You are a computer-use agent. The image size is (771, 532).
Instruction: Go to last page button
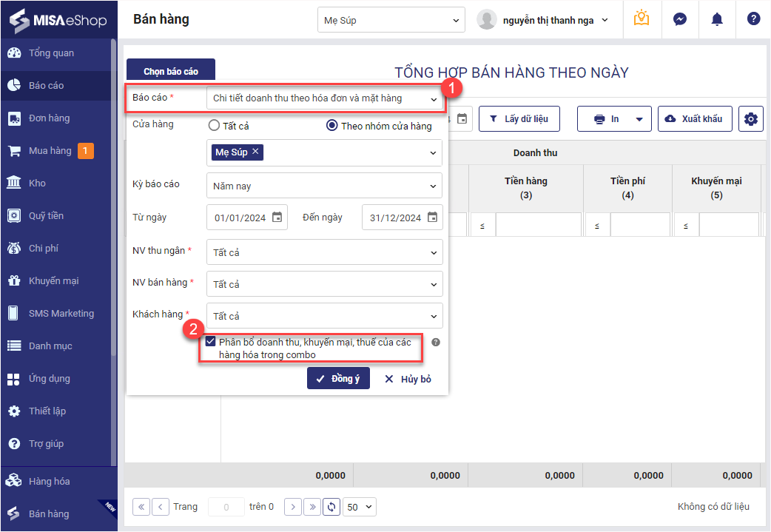point(312,507)
